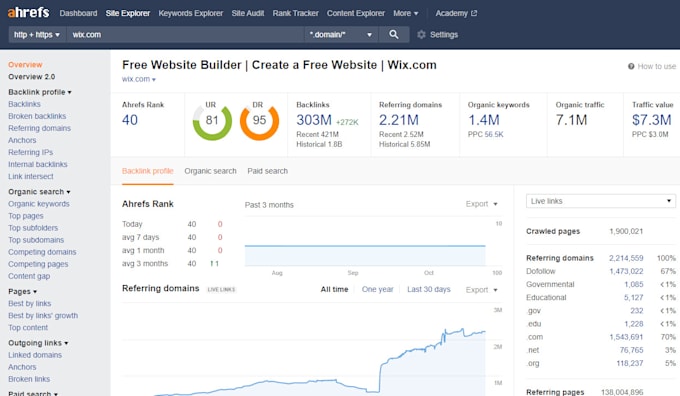The image size is (680, 396).
Task: Open Settings gear icon
Action: point(421,34)
